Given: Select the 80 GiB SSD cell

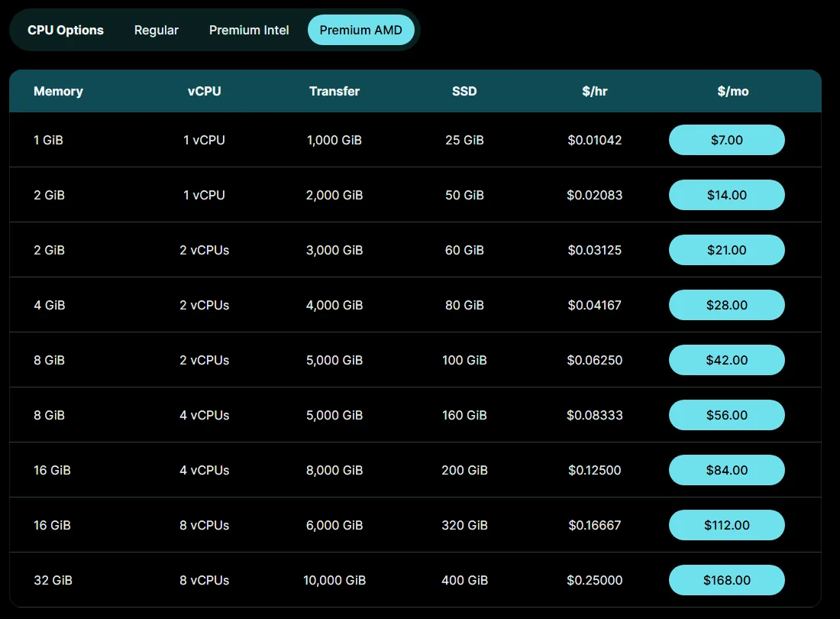Looking at the screenshot, I should click(464, 305).
